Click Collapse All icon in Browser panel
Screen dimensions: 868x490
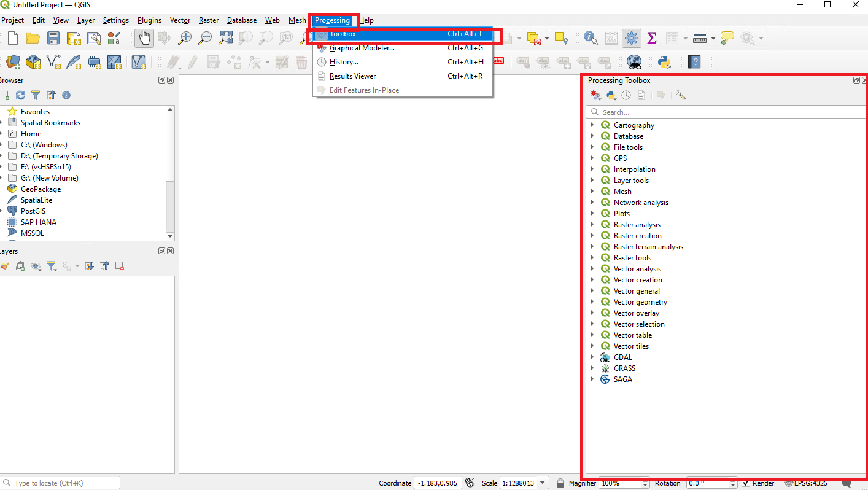point(51,95)
